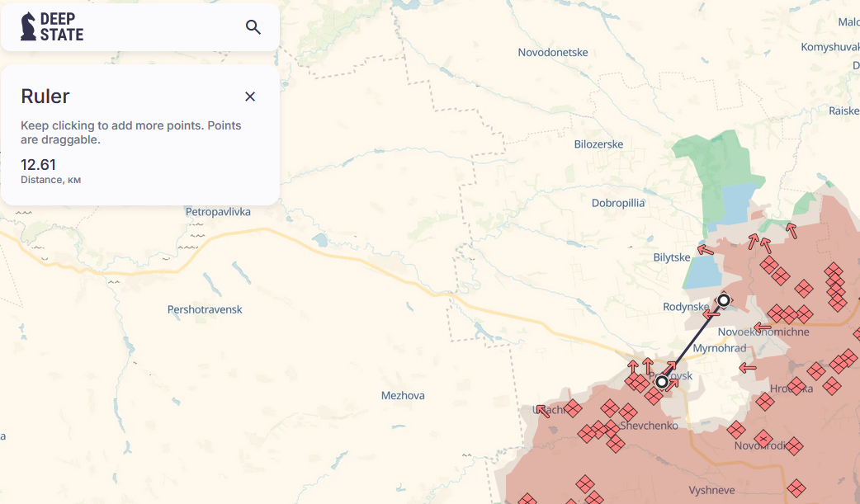The width and height of the screenshot is (860, 504).
Task: Click the Bilozerske town label
Action: click(x=598, y=144)
